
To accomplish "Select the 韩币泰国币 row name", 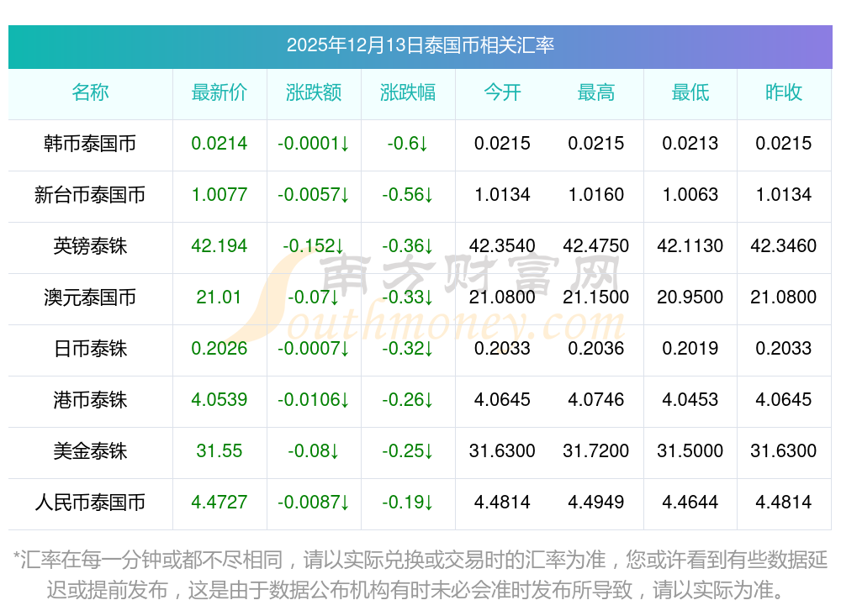I will (x=90, y=144).
